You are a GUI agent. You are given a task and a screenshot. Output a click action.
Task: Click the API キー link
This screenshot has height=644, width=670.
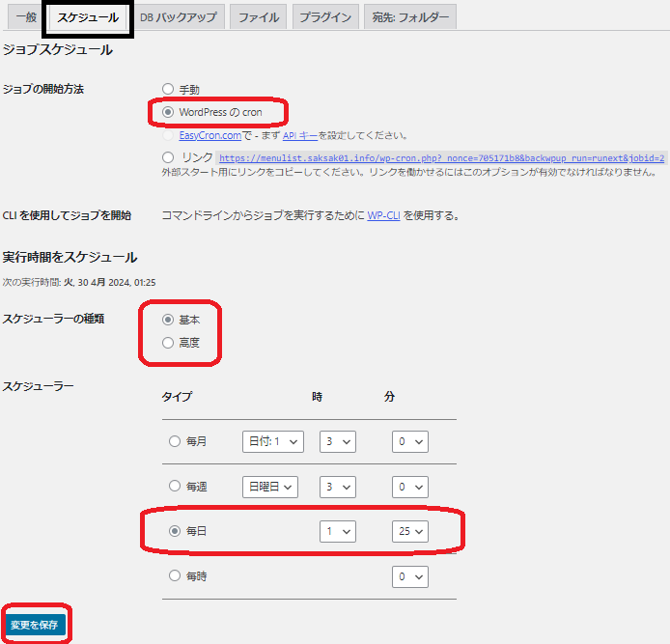[301, 136]
